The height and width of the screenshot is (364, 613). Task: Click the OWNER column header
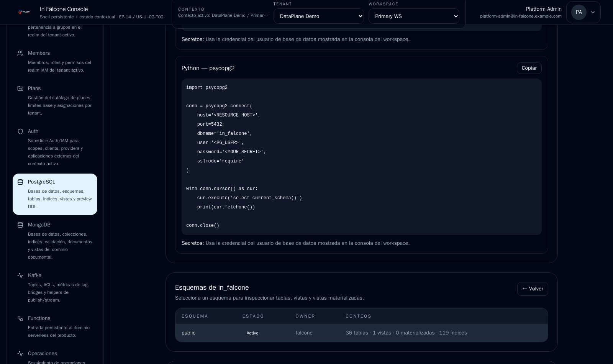(305, 316)
